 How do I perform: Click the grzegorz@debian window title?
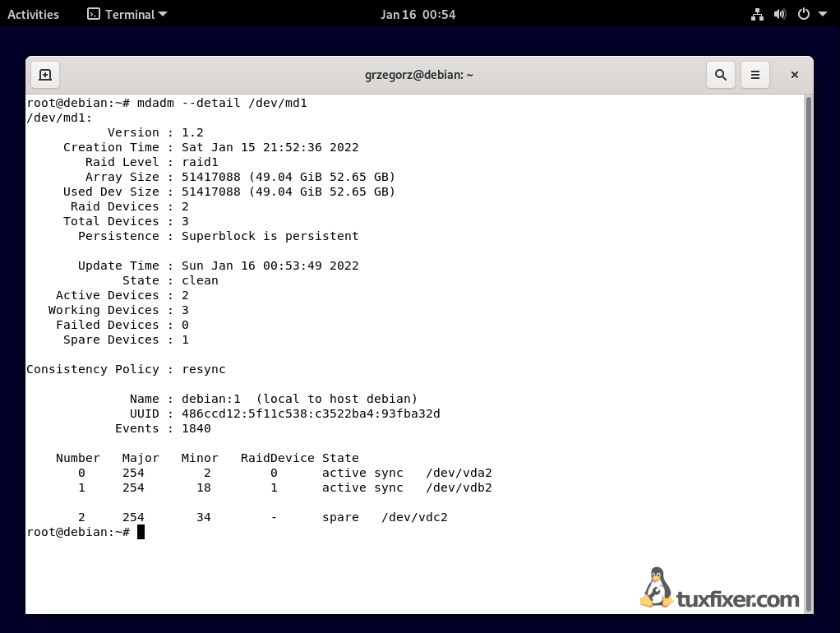point(418,75)
